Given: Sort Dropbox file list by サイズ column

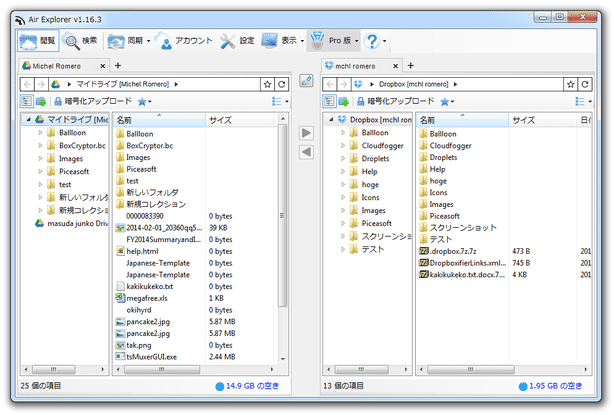Looking at the screenshot, I should pos(542,120).
